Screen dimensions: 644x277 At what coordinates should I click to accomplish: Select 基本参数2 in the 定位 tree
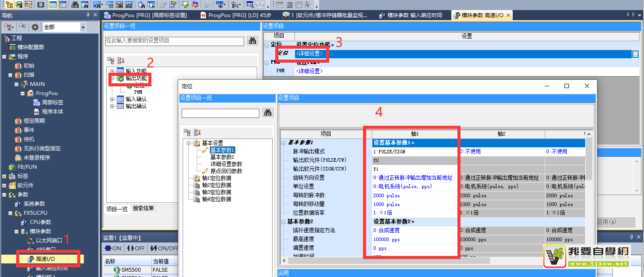coord(222,157)
